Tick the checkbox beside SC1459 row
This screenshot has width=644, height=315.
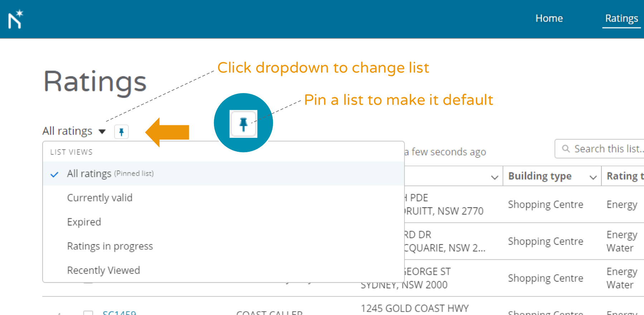tap(88, 313)
